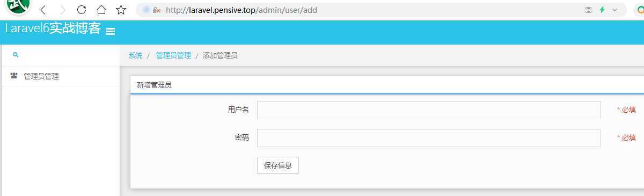Click the Laravel6实战博客 site title

tap(53, 29)
